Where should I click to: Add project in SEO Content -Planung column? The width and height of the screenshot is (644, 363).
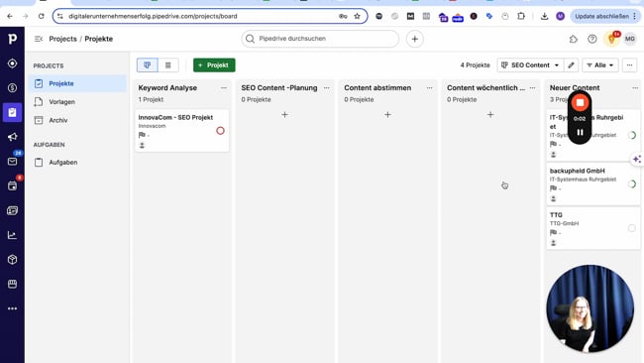pyautogui.click(x=284, y=114)
